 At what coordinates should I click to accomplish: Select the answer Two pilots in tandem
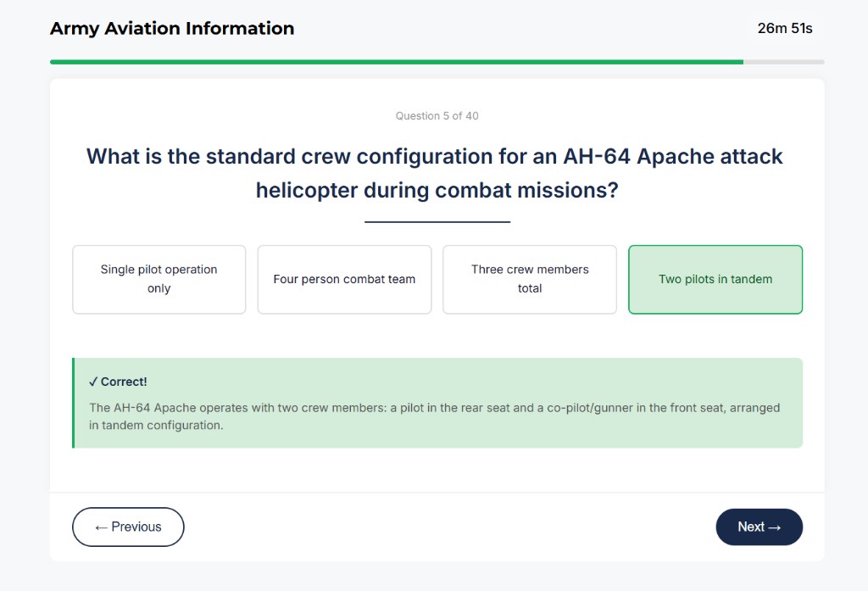pyautogui.click(x=715, y=279)
